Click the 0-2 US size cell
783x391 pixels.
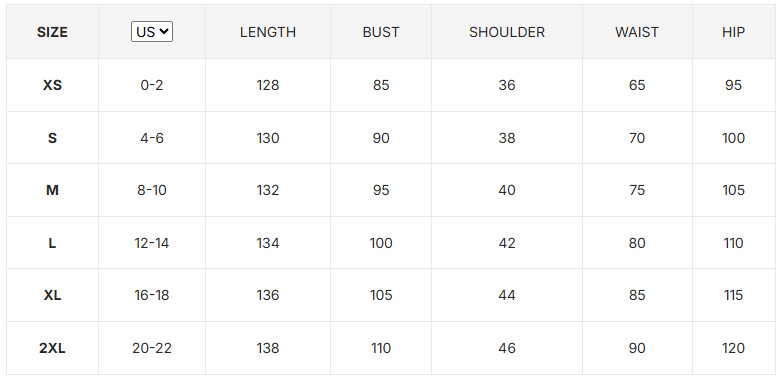tap(152, 85)
